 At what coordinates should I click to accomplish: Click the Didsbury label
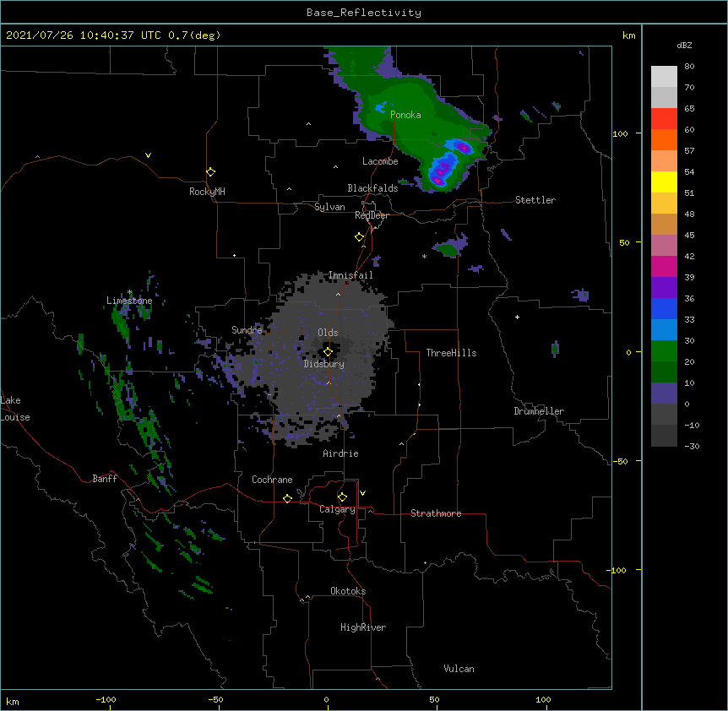(324, 364)
